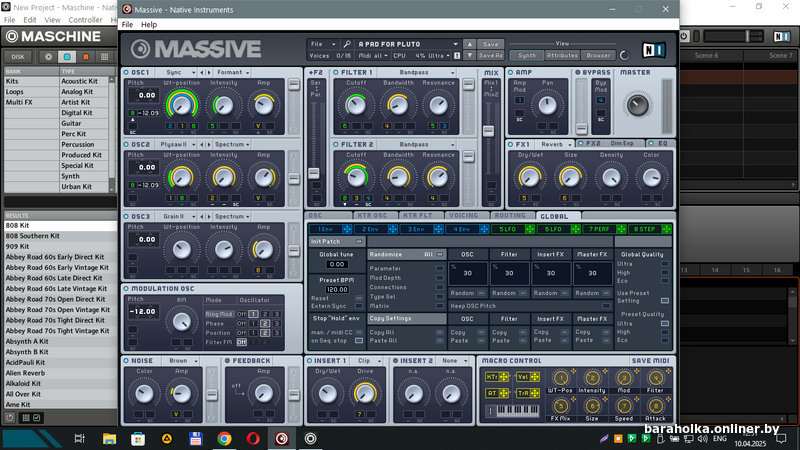Click macro 8 Attack knob
The image size is (800, 450).
pos(655,406)
